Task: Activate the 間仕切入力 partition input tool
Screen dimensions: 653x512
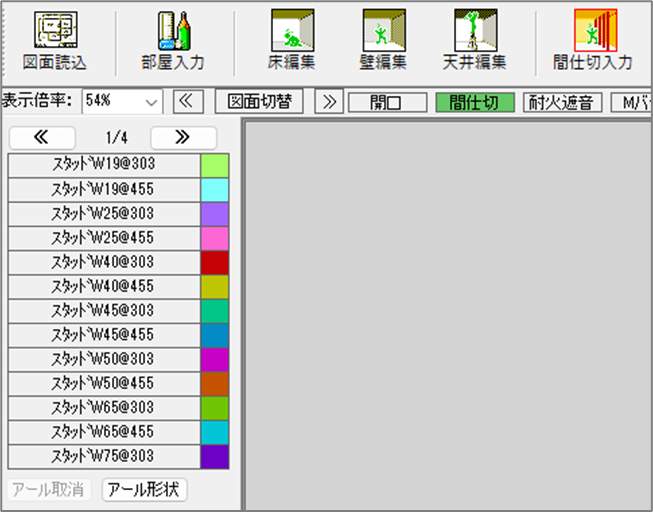Action: [x=593, y=40]
